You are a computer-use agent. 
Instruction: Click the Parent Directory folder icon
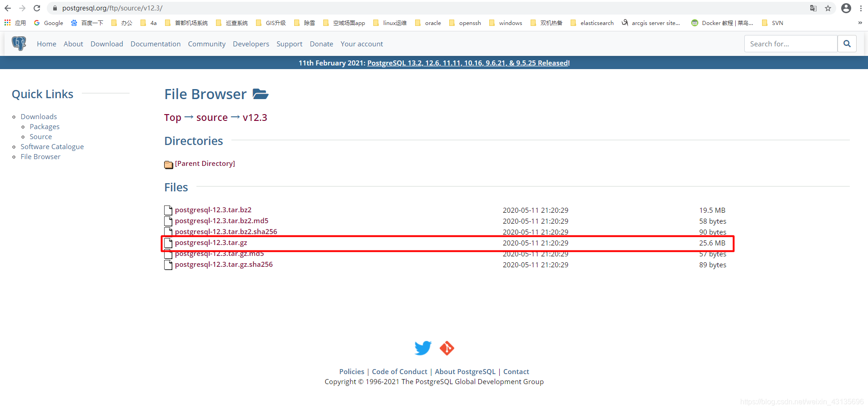click(169, 165)
